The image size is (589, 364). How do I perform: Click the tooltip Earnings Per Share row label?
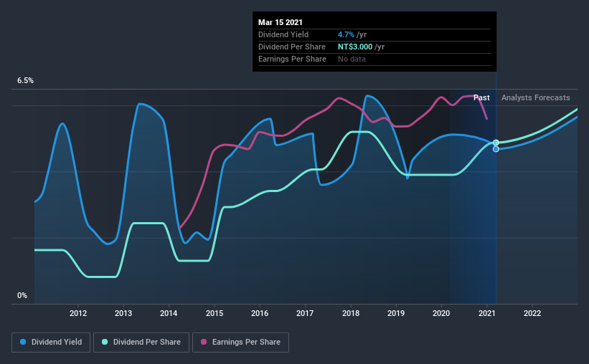292,59
